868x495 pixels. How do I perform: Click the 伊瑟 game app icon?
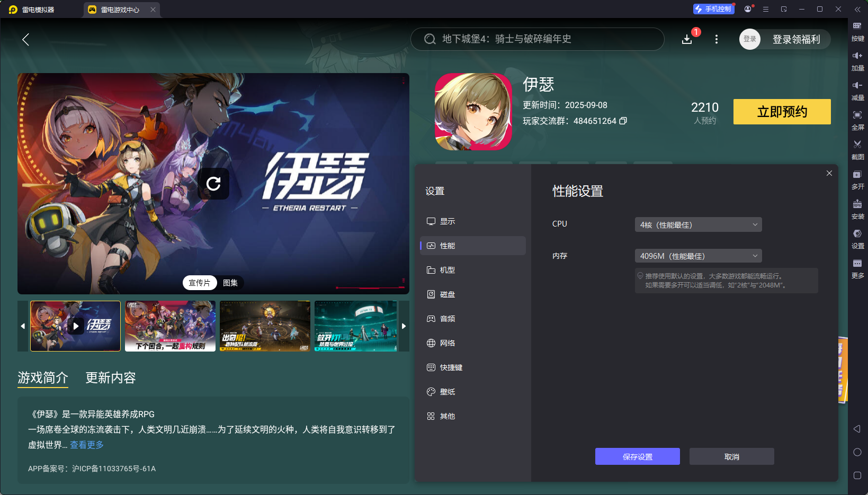point(473,112)
